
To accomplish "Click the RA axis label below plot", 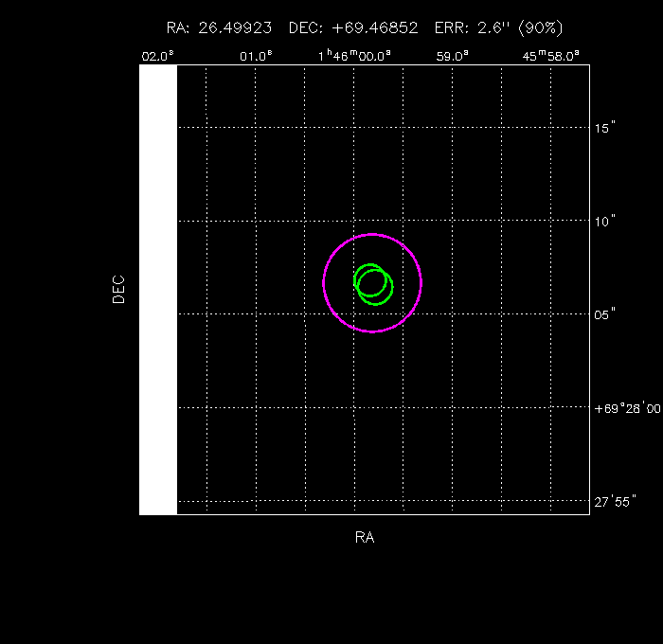I will coord(365,537).
